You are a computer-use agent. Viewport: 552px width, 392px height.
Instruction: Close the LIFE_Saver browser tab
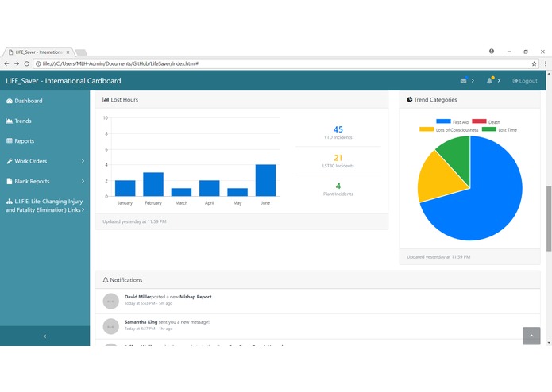tap(68, 52)
